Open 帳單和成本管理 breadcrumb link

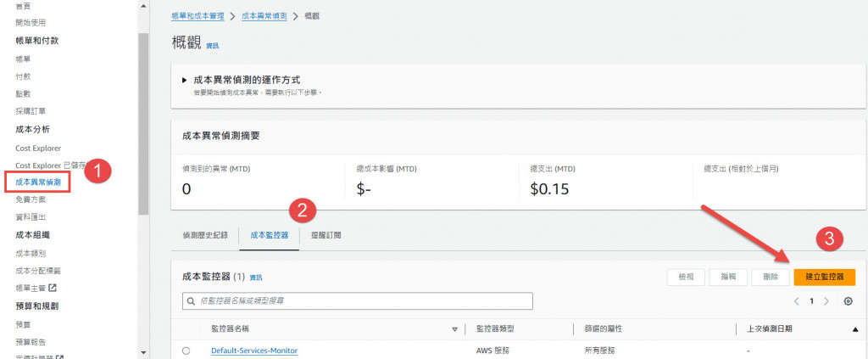click(198, 16)
